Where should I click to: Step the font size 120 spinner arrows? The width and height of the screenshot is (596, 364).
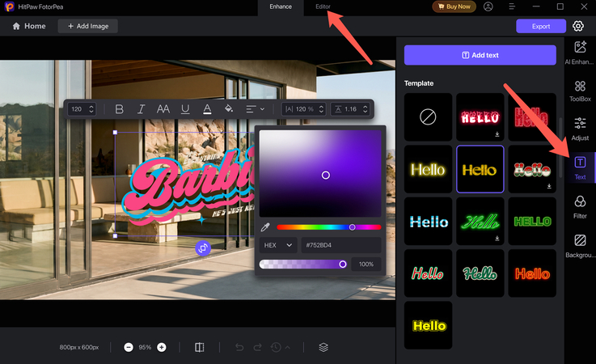pos(91,109)
